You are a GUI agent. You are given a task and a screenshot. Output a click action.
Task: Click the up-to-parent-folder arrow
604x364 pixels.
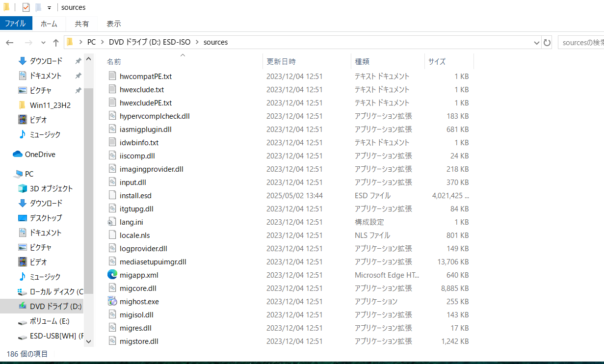pyautogui.click(x=56, y=42)
